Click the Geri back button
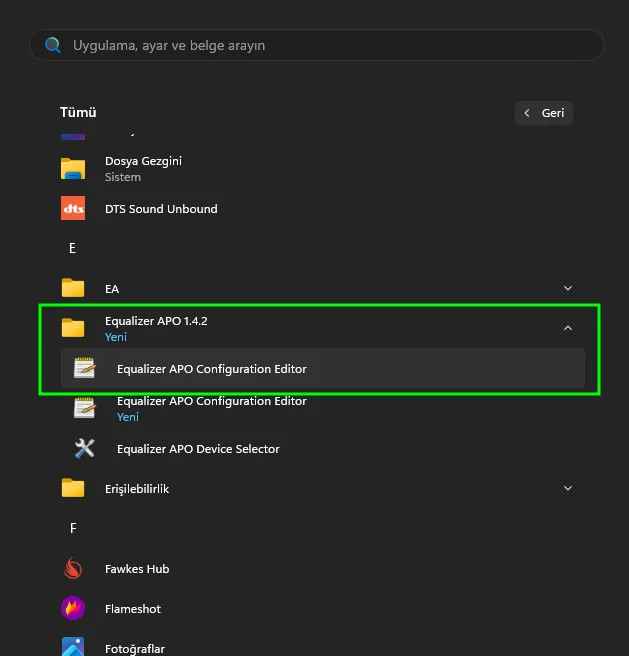629x656 pixels. [544, 113]
